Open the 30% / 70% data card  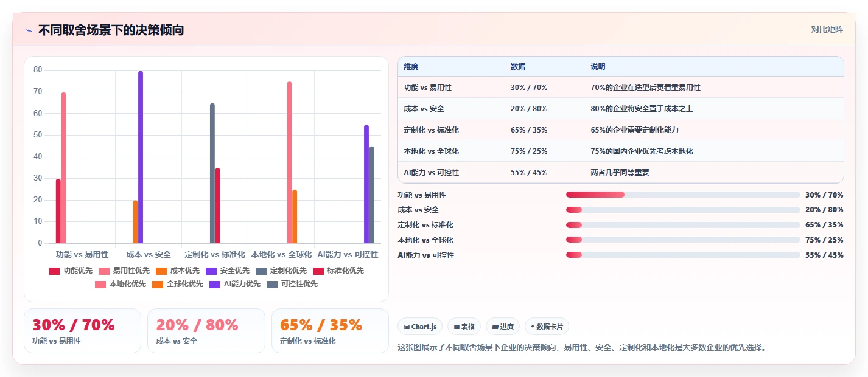(82, 331)
